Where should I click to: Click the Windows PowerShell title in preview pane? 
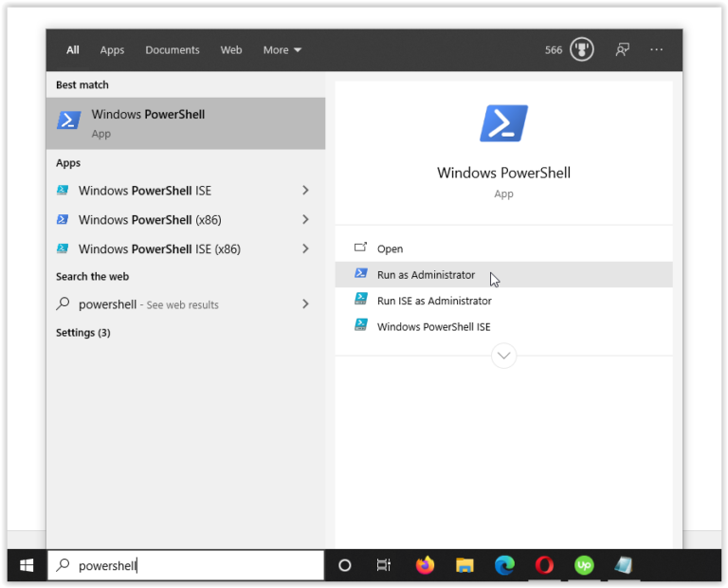coord(503,173)
